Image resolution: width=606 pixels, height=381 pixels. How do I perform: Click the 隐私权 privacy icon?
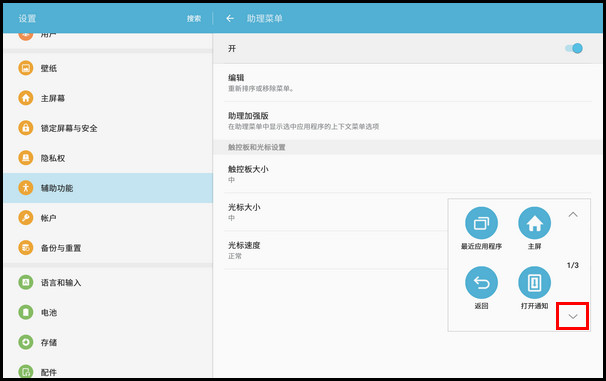point(26,158)
